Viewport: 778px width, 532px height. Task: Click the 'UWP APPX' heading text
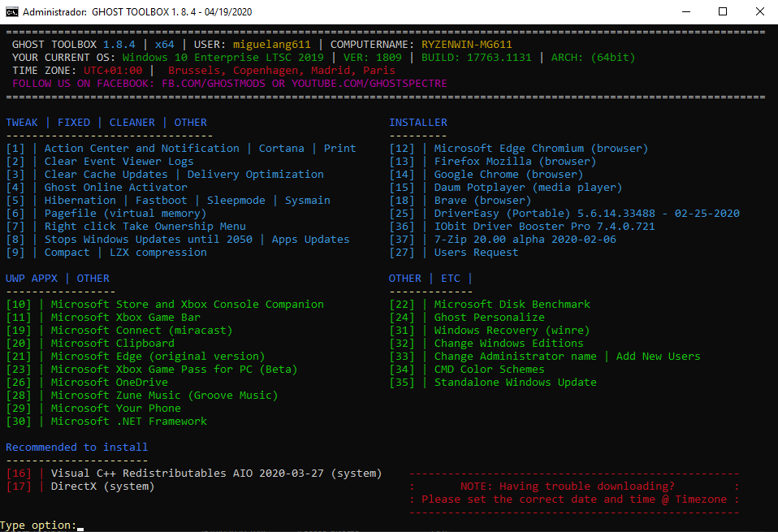[32, 278]
